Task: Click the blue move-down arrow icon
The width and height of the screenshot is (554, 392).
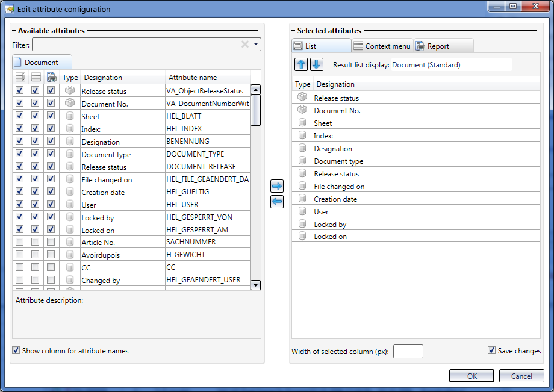Action: [x=317, y=64]
